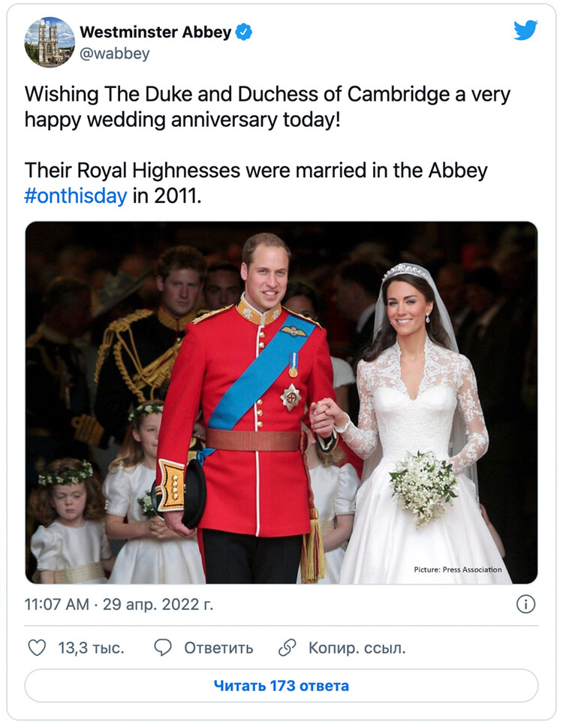Click the copy link chain icon
Screen dimensions: 563x728
[x=288, y=648]
